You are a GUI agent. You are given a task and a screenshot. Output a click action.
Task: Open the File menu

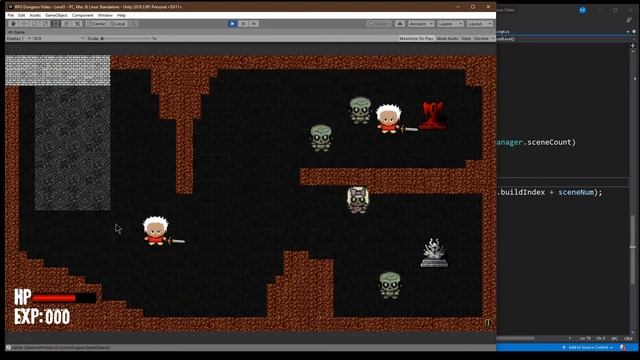(x=11, y=15)
